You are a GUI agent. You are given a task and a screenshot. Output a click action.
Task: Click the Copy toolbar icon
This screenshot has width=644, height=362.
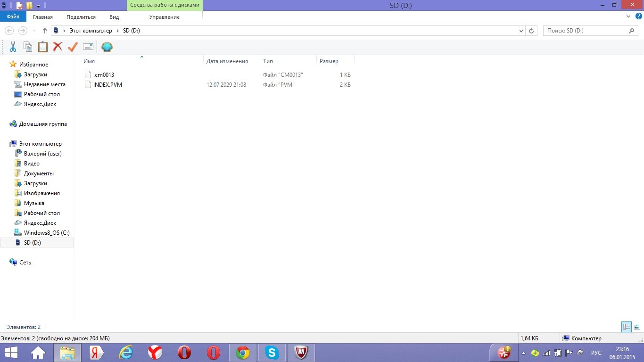28,47
